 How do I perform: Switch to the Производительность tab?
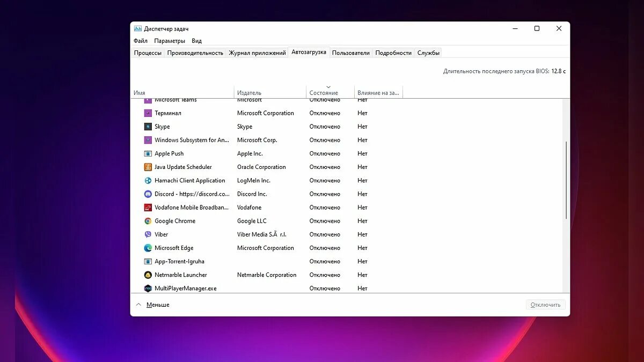pos(195,53)
